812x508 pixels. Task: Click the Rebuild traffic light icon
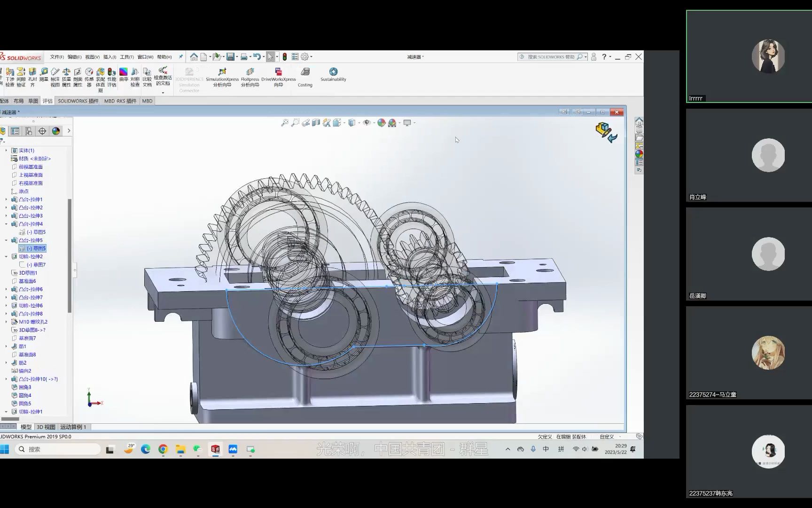tap(285, 57)
